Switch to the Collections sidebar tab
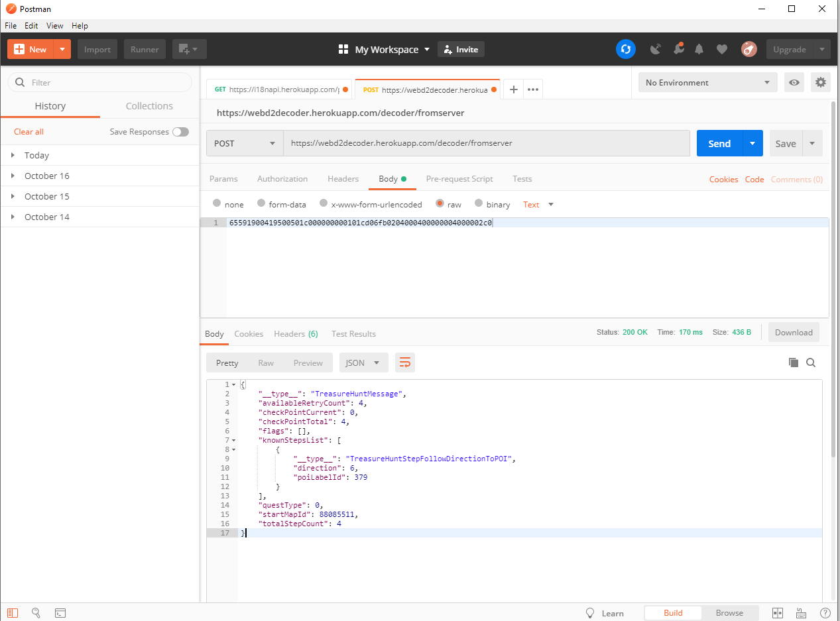The width and height of the screenshot is (840, 621). (x=149, y=106)
